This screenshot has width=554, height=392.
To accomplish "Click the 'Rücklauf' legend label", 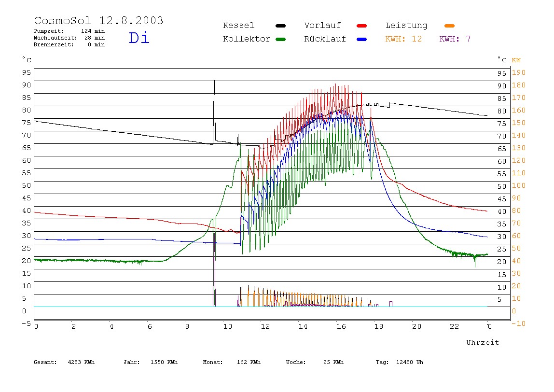I will 325,39.
